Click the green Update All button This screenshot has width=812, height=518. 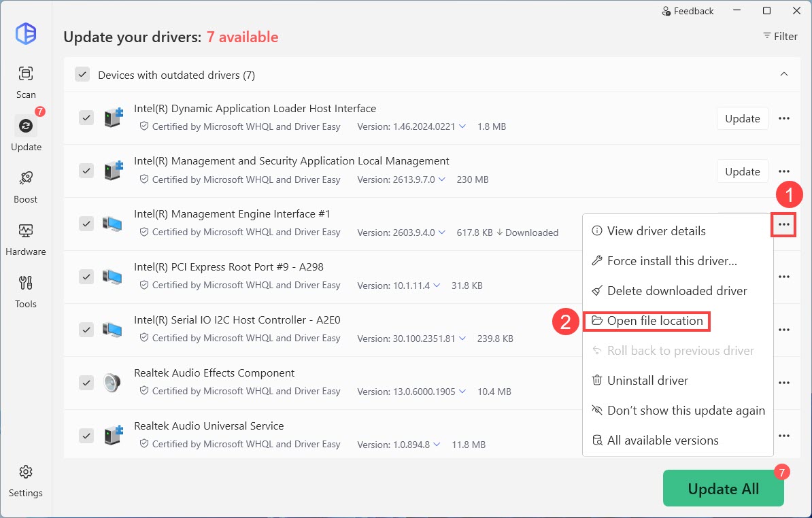coord(723,489)
